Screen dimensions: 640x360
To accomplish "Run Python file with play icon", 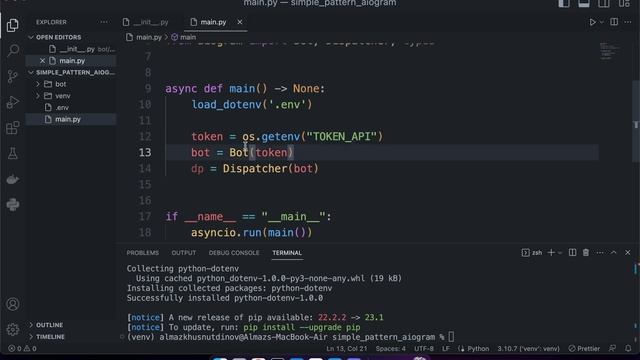I will click(x=592, y=22).
